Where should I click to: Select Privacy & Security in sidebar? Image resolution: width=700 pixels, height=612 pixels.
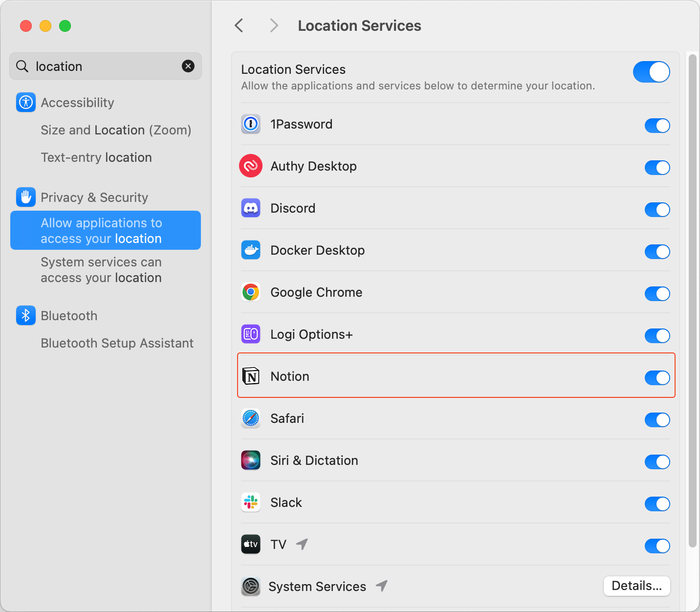click(x=94, y=197)
